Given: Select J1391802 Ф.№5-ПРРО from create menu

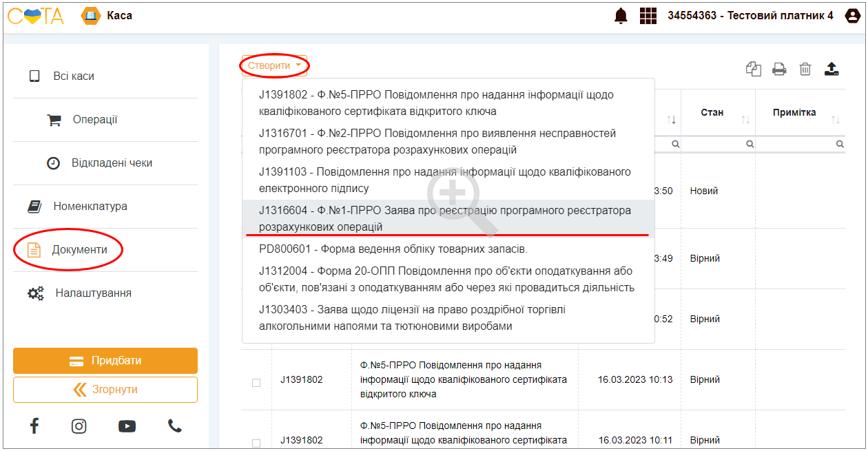Looking at the screenshot, I should 448,103.
